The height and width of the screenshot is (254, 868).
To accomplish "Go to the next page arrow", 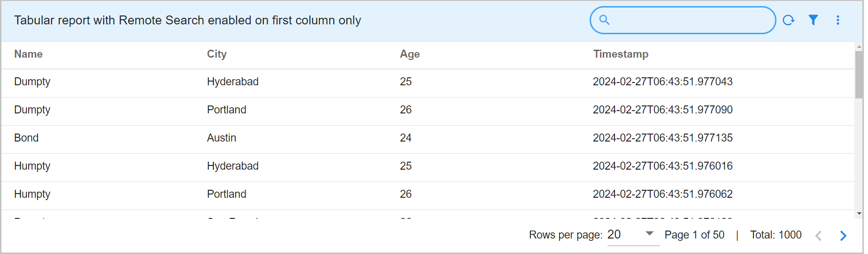I will click(843, 236).
